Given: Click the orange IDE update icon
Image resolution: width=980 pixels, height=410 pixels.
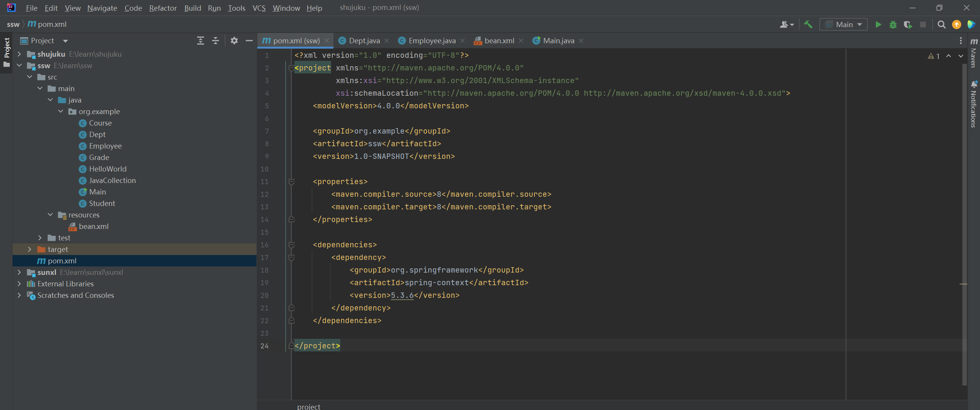Looking at the screenshot, I should (x=956, y=25).
